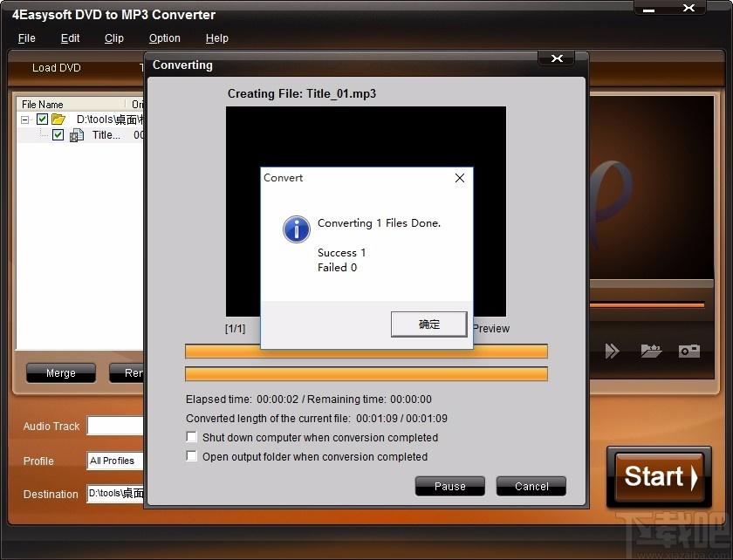
Task: Open the Clip menu
Action: coord(114,38)
